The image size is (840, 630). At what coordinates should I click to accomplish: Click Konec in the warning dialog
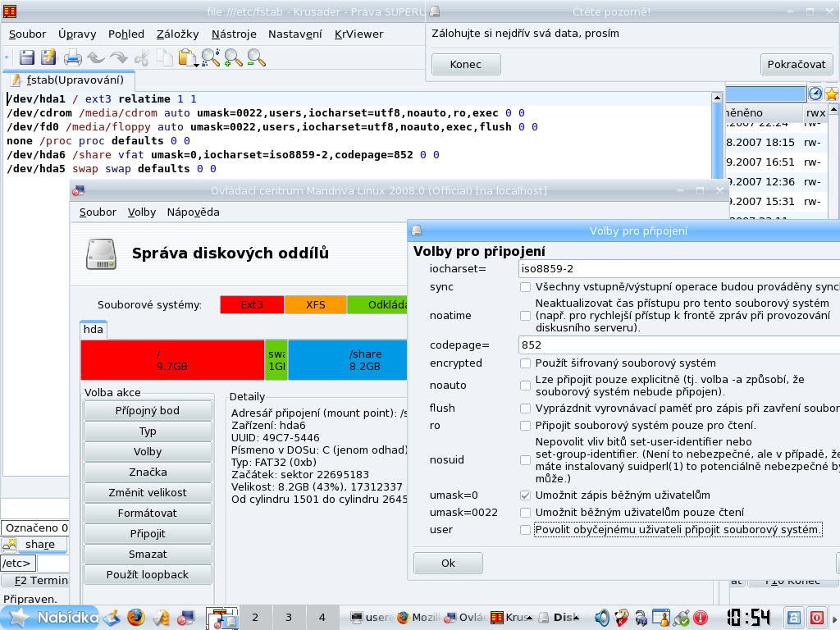[x=466, y=64]
